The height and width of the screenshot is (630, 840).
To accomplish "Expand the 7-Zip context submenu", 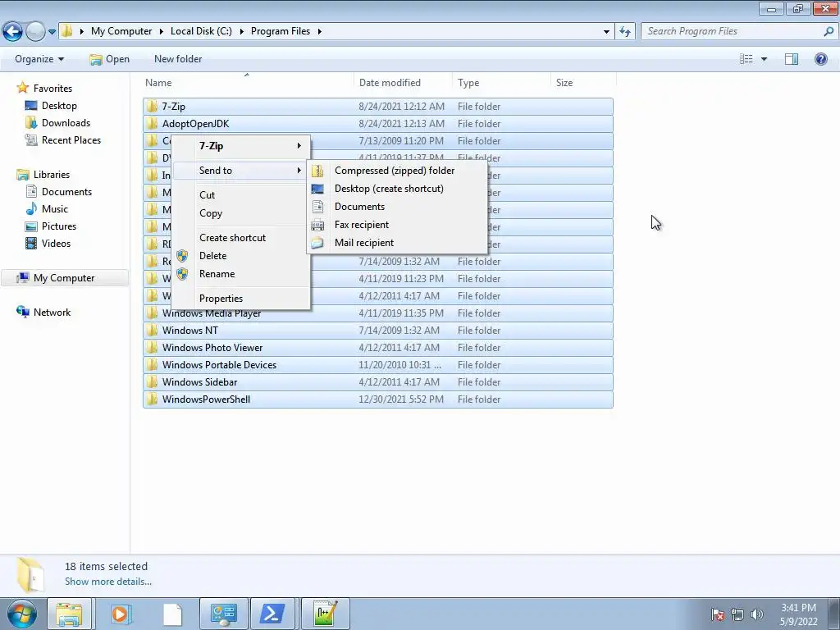I will click(x=241, y=146).
